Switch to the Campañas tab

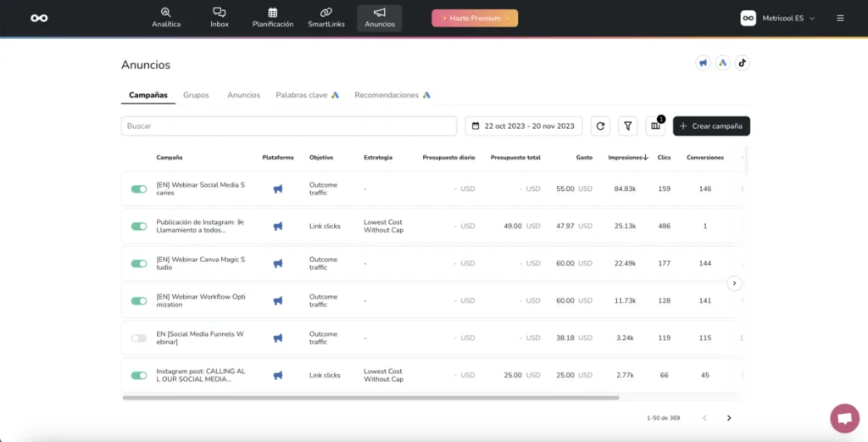(x=148, y=95)
